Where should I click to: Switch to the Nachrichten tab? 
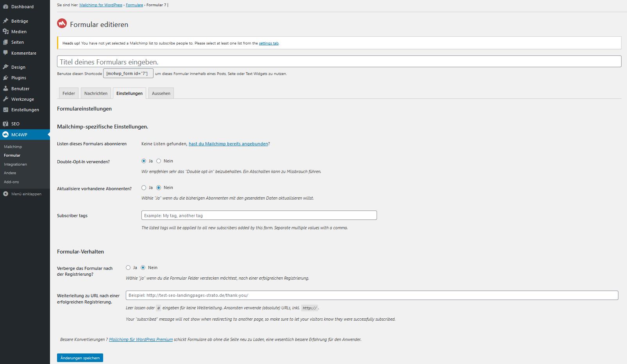(x=96, y=93)
